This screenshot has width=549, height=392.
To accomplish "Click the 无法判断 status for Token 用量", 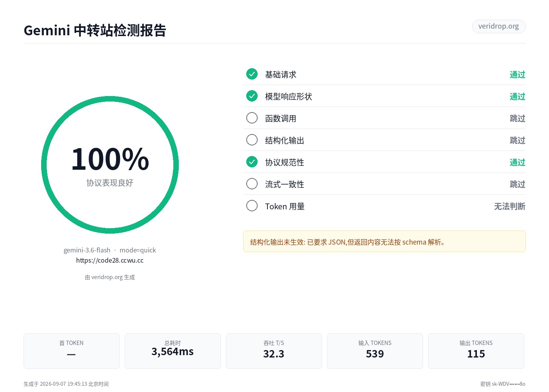I will tap(509, 206).
